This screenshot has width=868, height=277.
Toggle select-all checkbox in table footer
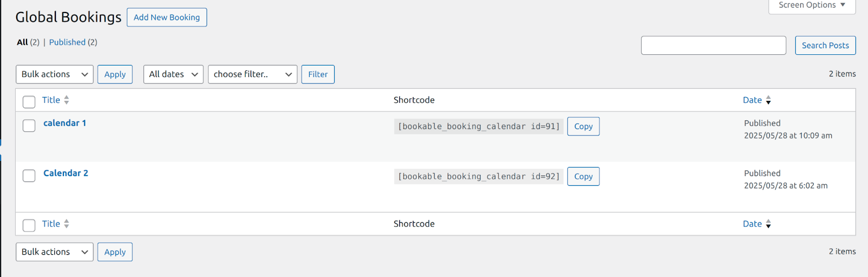[29, 226]
